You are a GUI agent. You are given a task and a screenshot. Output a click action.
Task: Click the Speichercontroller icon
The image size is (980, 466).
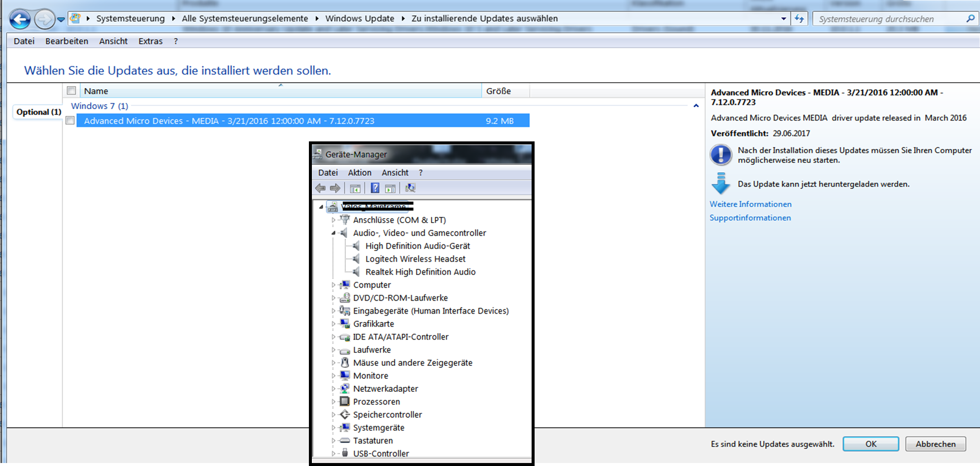point(344,414)
